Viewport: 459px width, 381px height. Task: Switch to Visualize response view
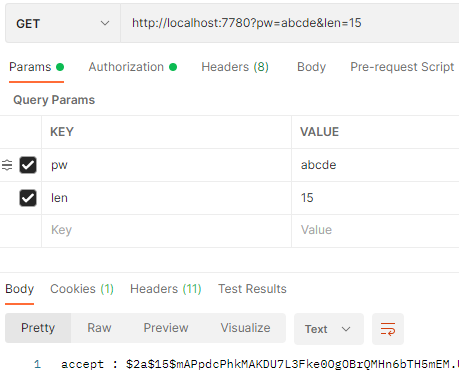click(245, 328)
